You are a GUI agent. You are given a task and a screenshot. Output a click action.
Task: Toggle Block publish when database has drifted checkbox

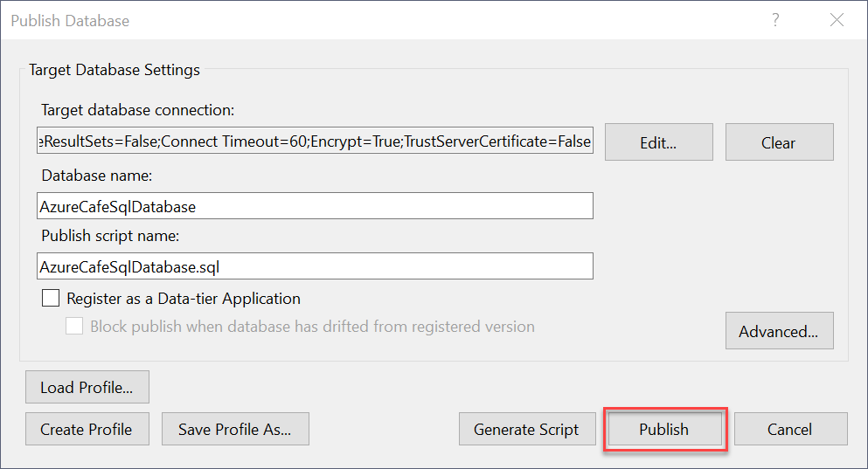74,326
